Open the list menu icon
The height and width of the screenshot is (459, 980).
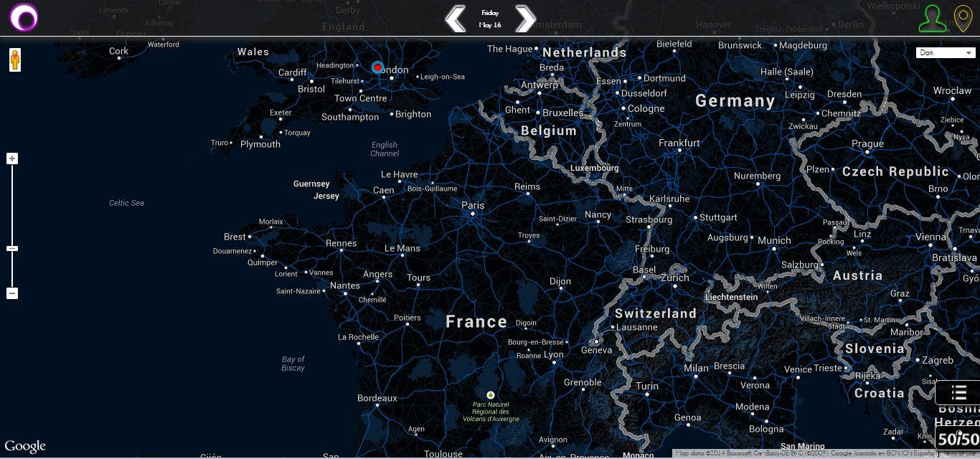coord(958,392)
